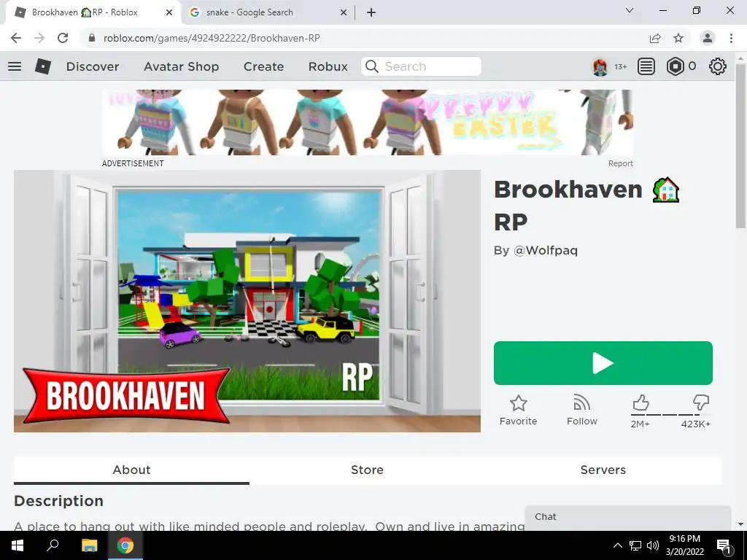Viewport: 747px width, 560px height.
Task: Go back using browser back arrow
Action: (16, 38)
